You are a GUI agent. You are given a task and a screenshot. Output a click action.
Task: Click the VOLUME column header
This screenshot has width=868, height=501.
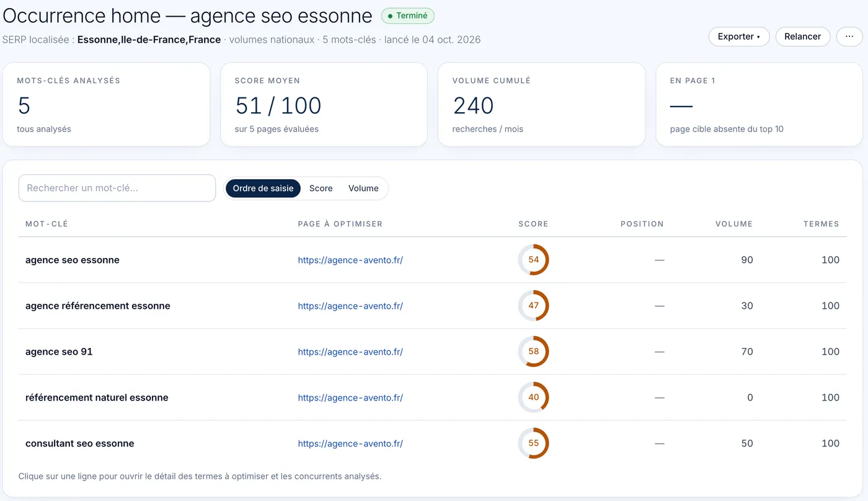(734, 224)
